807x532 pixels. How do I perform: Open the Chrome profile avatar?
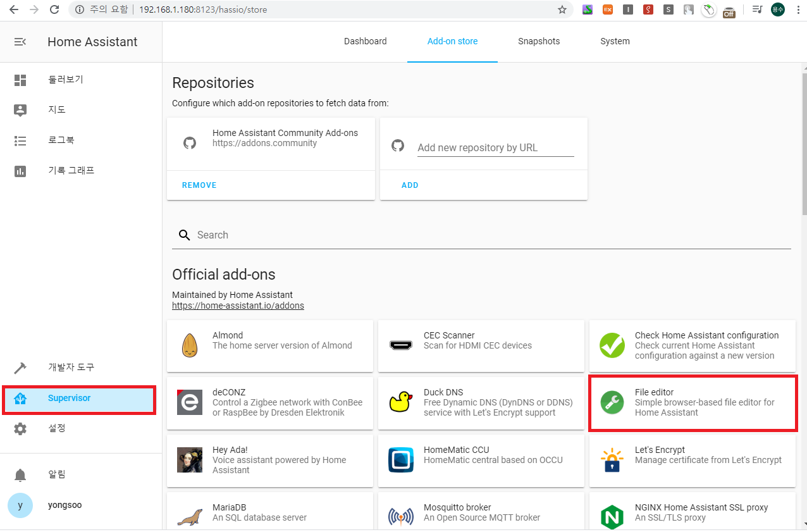pos(778,9)
